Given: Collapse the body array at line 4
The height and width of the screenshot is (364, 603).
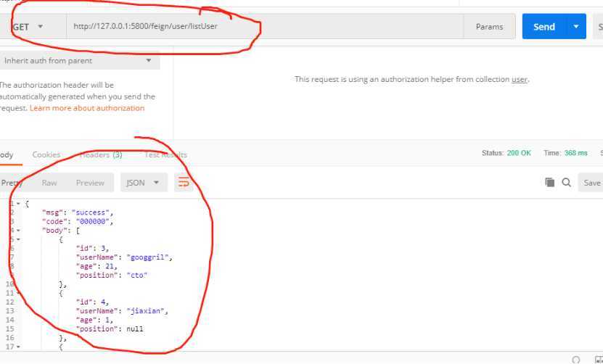Looking at the screenshot, I should click(x=18, y=231).
